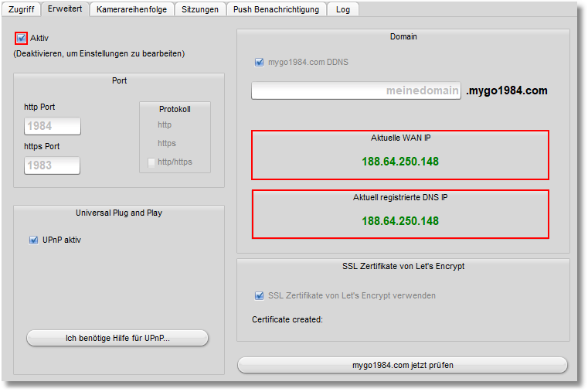The image size is (588, 392).
Task: Show the Log tab
Action: click(343, 9)
